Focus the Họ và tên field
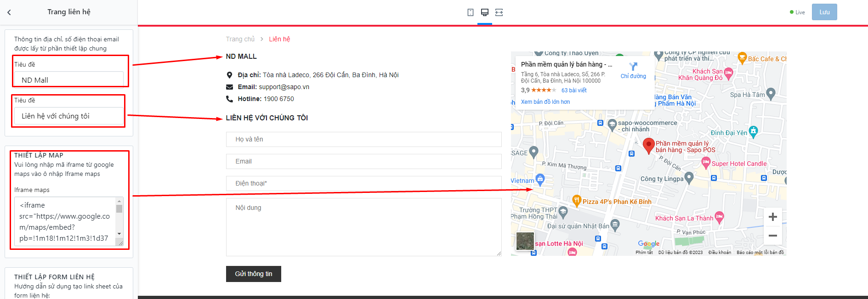 click(x=363, y=139)
